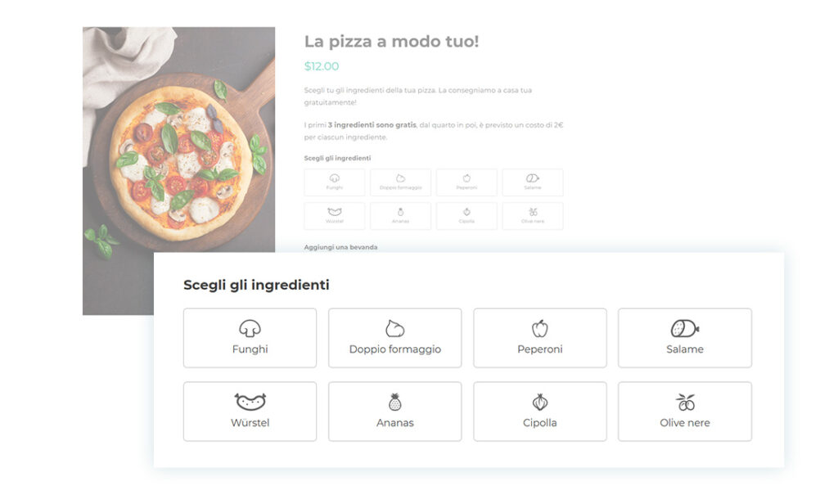
Task: Toggle the small Doppio formaggio option
Action: tap(400, 182)
